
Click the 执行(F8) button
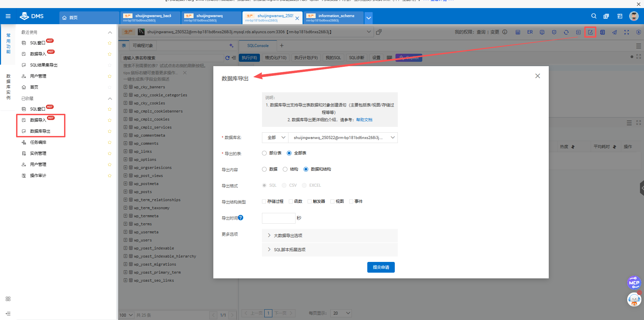click(x=249, y=58)
